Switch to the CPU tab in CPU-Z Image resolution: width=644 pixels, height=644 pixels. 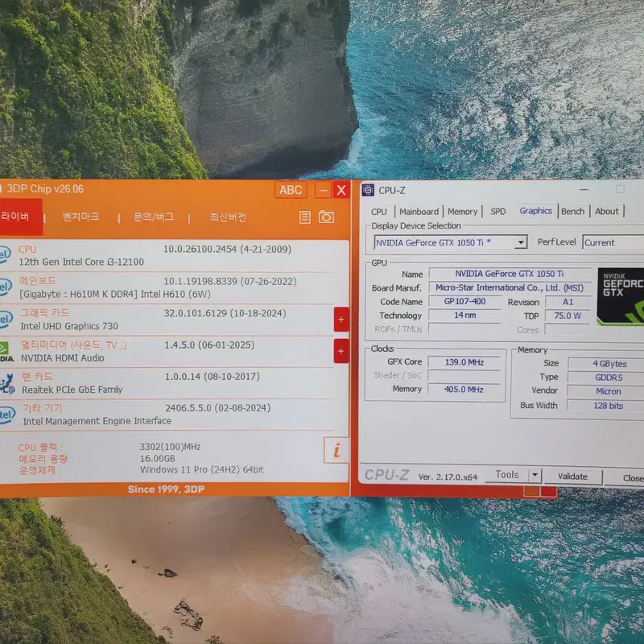(x=378, y=212)
